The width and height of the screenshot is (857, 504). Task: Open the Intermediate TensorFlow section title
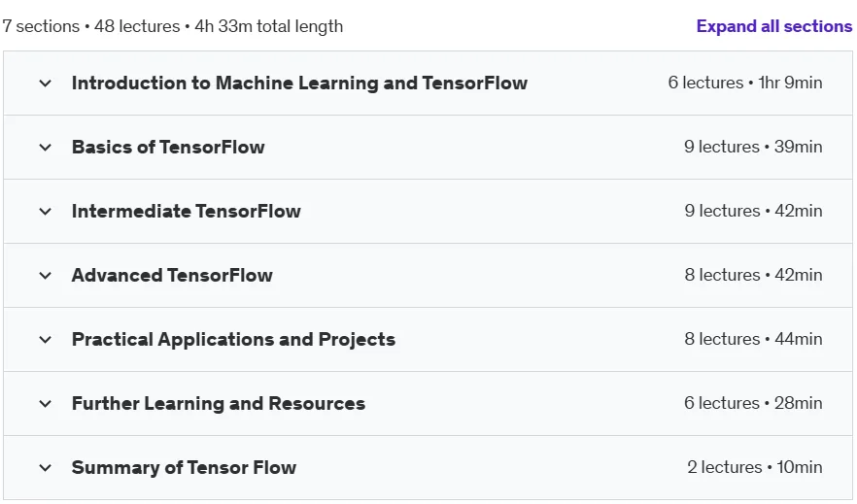187,212
